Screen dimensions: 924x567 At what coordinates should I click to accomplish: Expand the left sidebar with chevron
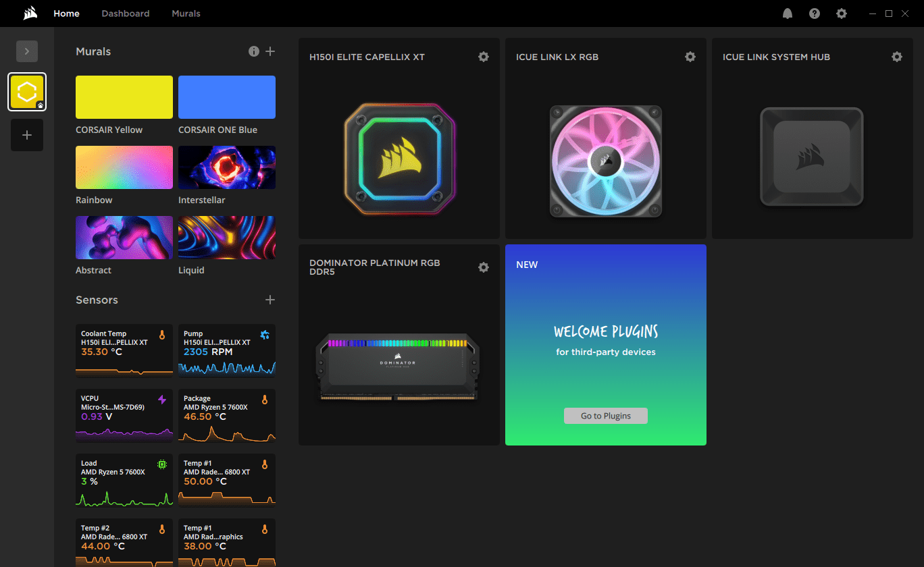(x=27, y=51)
